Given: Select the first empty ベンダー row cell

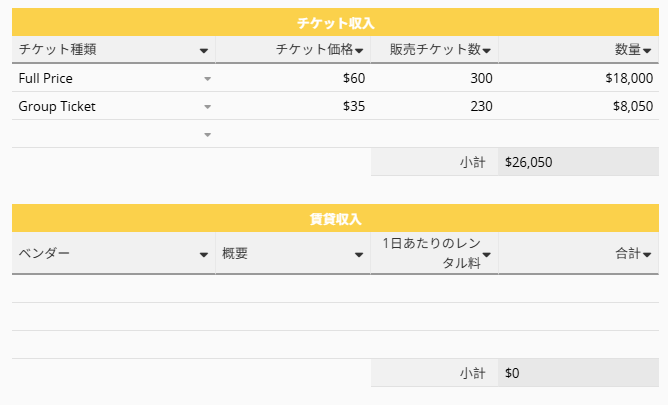Looking at the screenshot, I should (x=114, y=289).
